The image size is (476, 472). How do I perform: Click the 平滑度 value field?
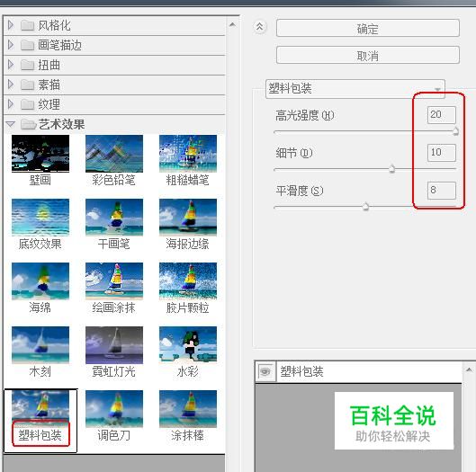pos(442,191)
